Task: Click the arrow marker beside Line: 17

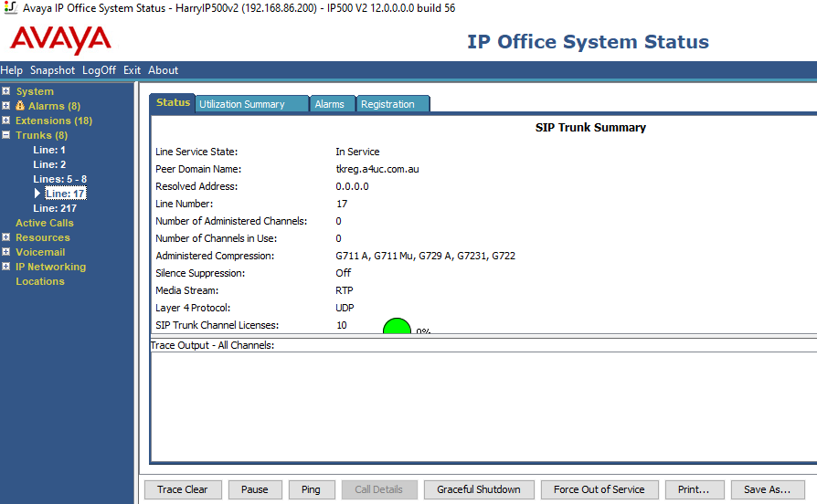Action: [37, 194]
